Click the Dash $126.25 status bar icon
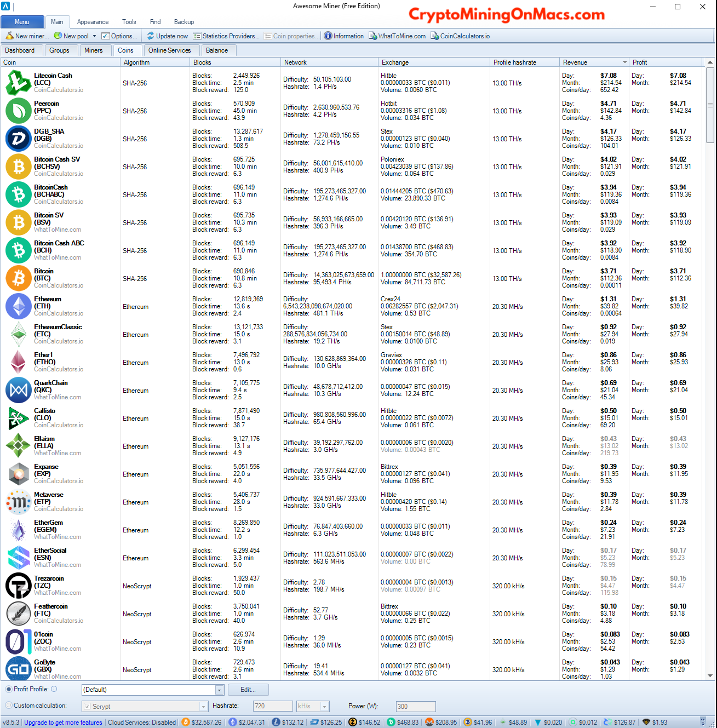 [314, 722]
